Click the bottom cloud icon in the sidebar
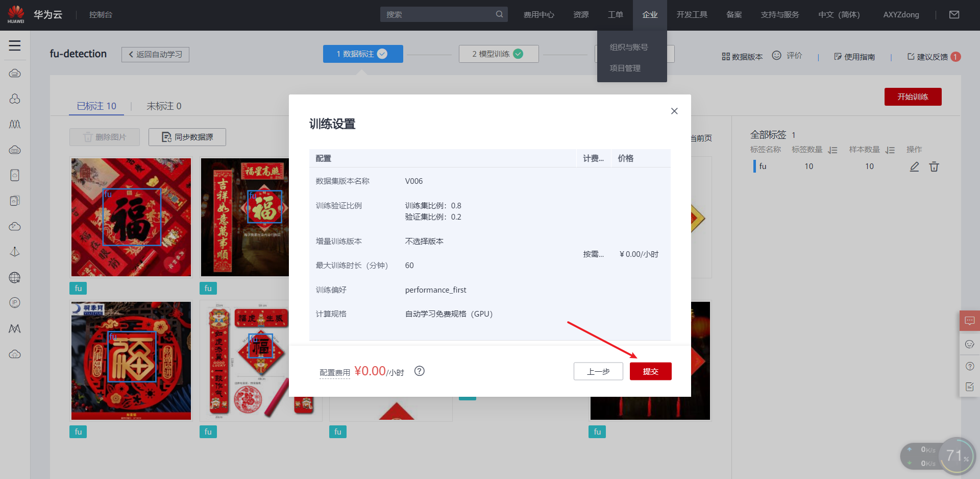Screen dimensions: 980x479 pos(15,354)
